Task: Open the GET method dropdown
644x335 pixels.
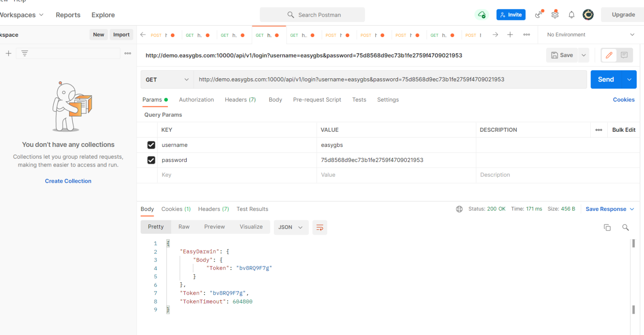Action: pyautogui.click(x=167, y=80)
